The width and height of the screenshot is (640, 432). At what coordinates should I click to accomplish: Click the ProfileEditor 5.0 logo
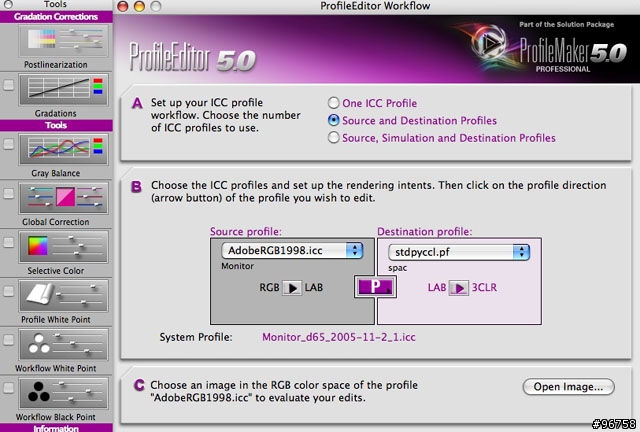pyautogui.click(x=192, y=58)
